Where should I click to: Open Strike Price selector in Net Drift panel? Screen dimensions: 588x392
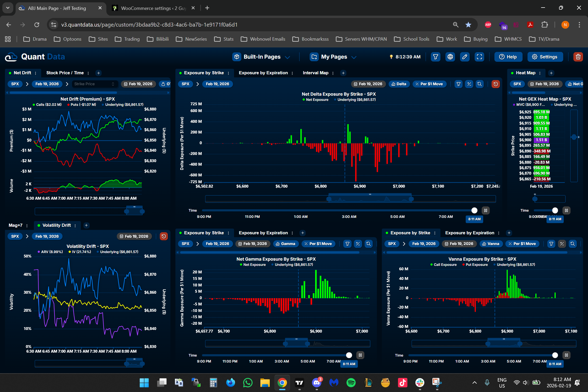point(94,84)
